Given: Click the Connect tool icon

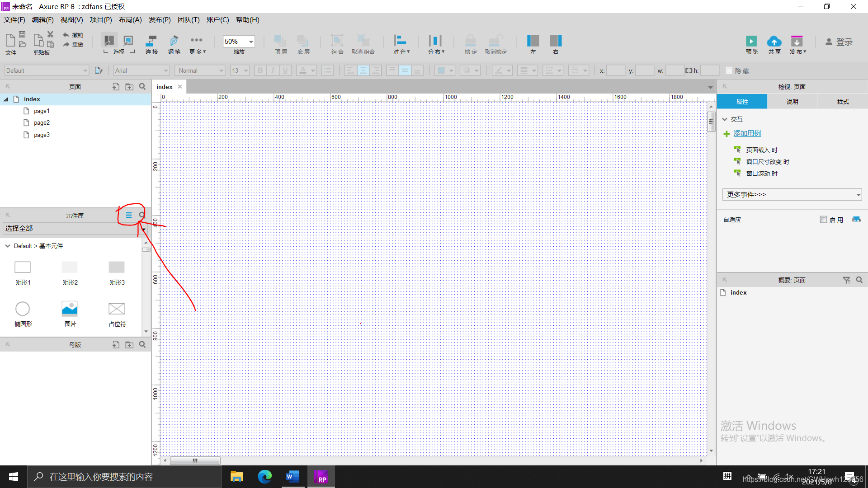Looking at the screenshot, I should pos(151,41).
